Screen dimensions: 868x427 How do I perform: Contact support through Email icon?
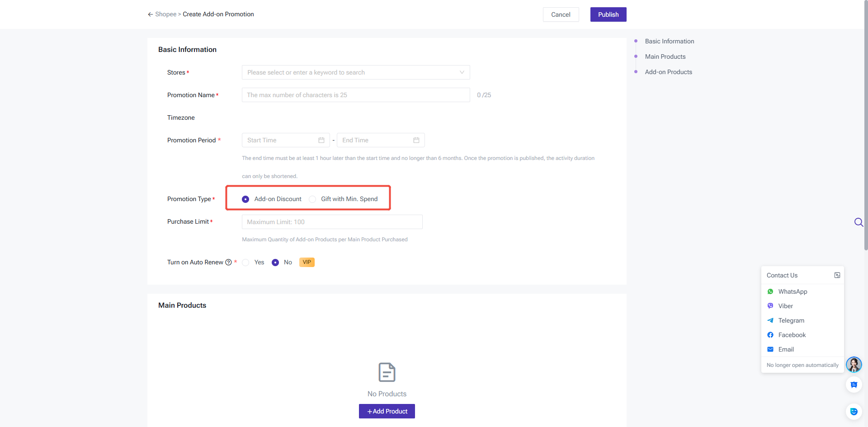(x=770, y=349)
